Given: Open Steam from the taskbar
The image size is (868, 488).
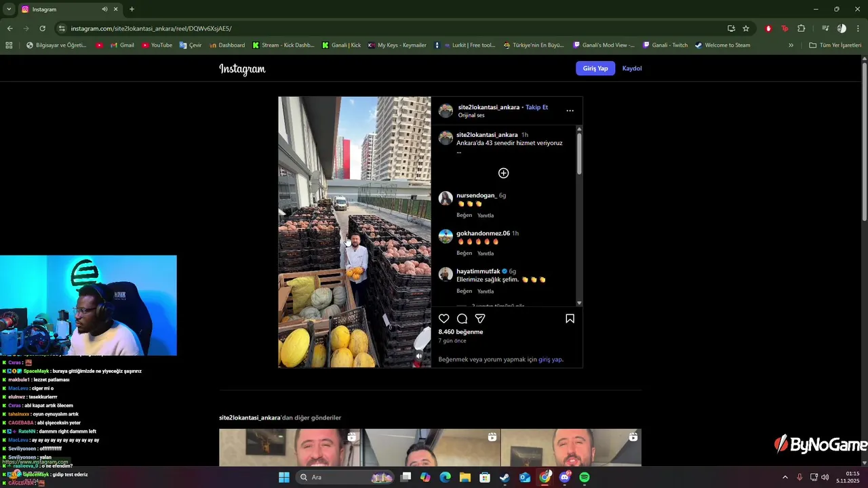Looking at the screenshot, I should 505,477.
